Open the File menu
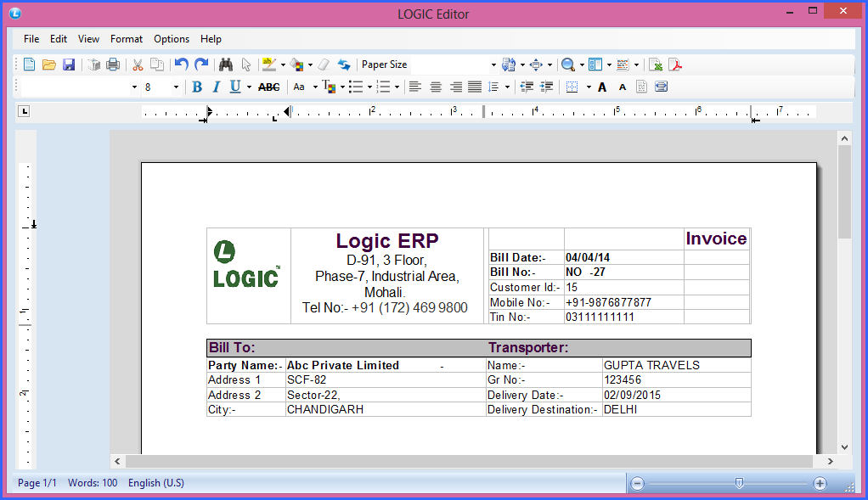Viewport: 868px width, 500px height. [31, 39]
